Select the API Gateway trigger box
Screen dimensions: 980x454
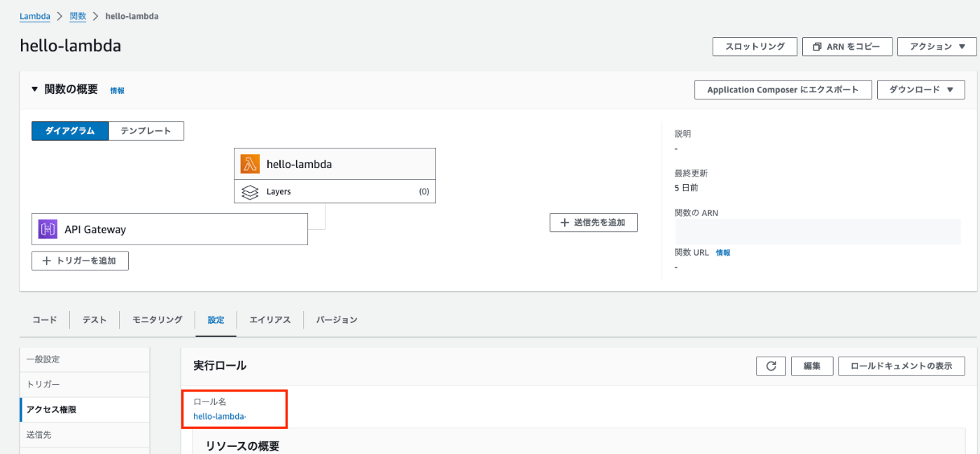pyautogui.click(x=169, y=229)
